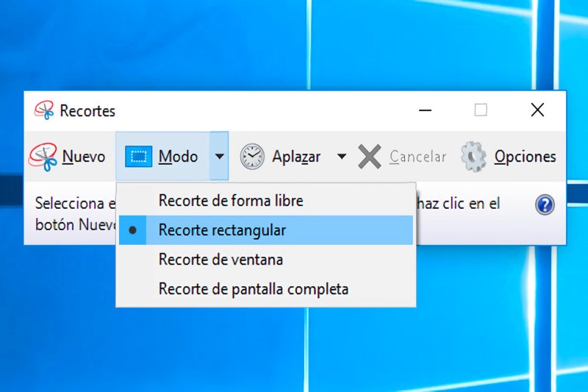The width and height of the screenshot is (588, 392).
Task: Click the gray X Cancelar icon
Action: point(370,157)
